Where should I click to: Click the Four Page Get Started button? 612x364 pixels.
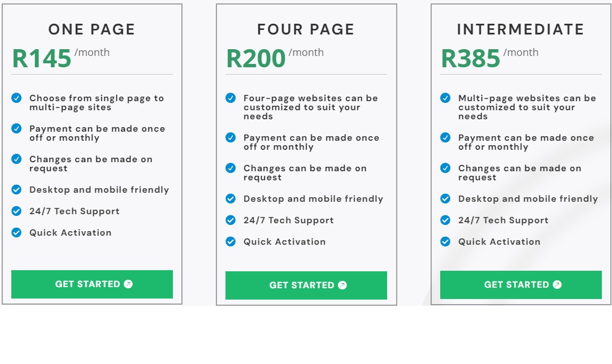pyautogui.click(x=306, y=285)
